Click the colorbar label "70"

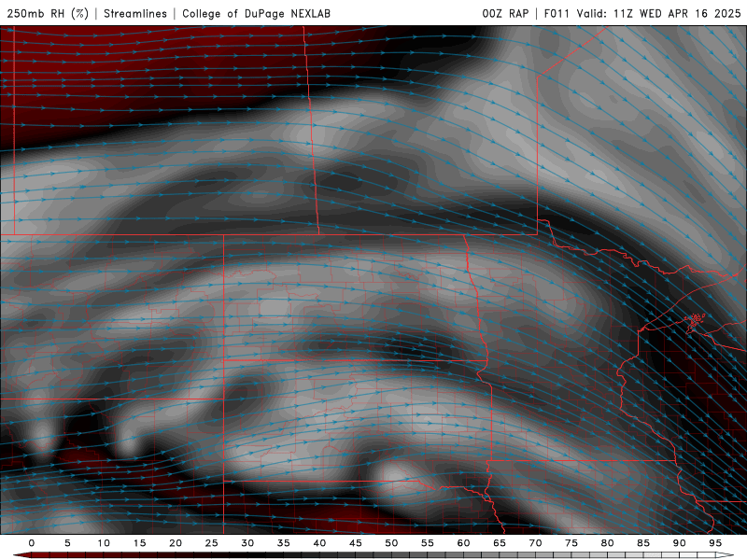pyautogui.click(x=535, y=543)
